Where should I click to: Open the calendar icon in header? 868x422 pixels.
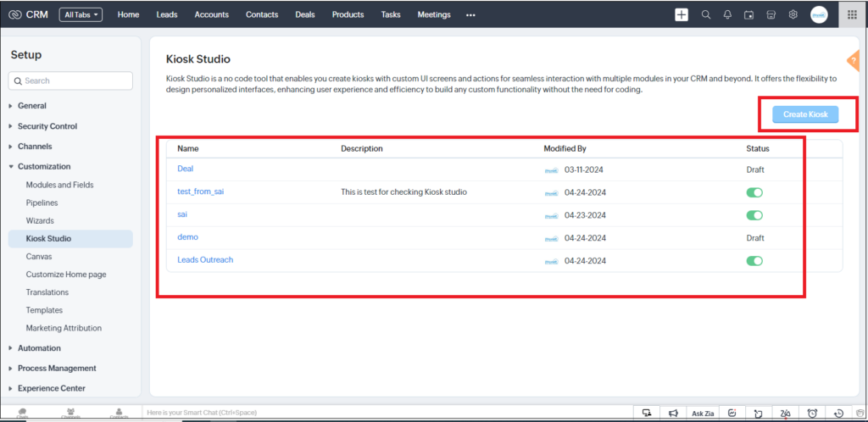click(749, 15)
